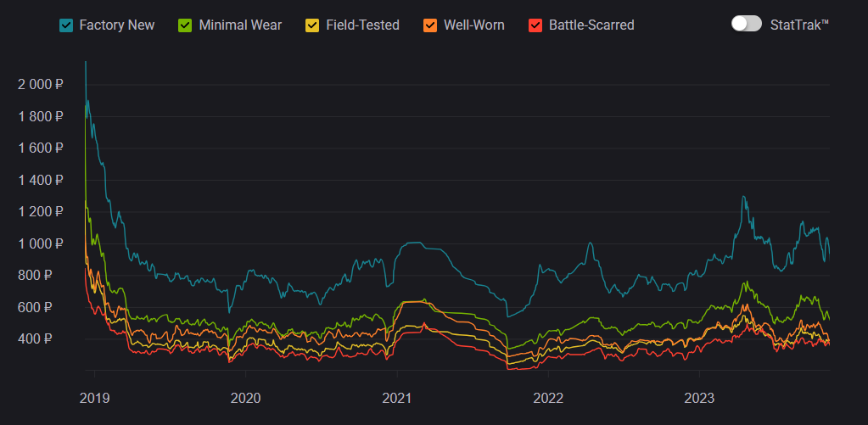Select the Battle-Scarred legend label
Viewport: 868px width, 425px height.
(591, 25)
